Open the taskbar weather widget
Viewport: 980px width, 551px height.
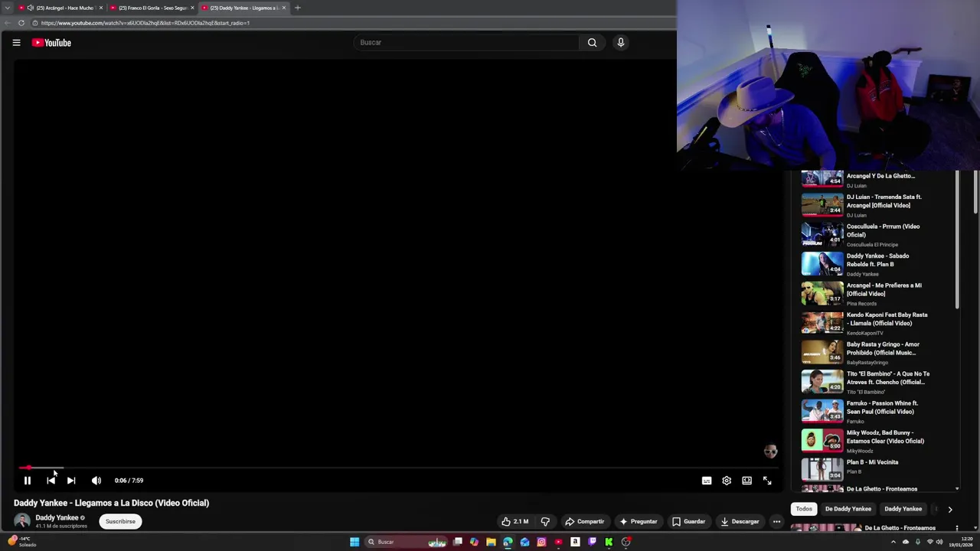click(x=21, y=542)
